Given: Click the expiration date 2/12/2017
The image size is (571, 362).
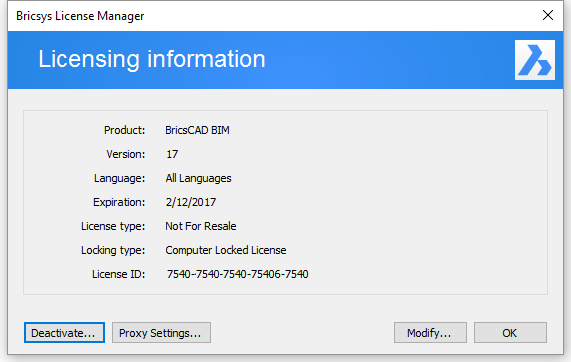Looking at the screenshot, I should point(191,202).
